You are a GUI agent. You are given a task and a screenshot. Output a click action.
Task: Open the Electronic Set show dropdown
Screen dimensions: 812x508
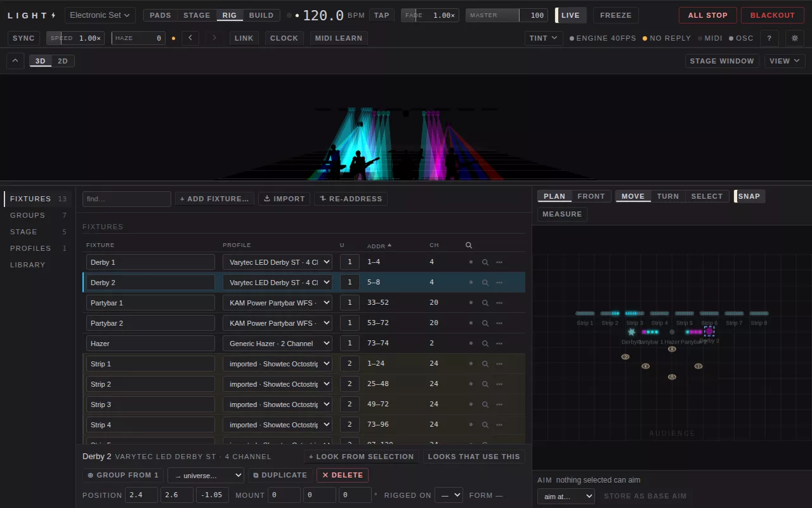point(100,15)
